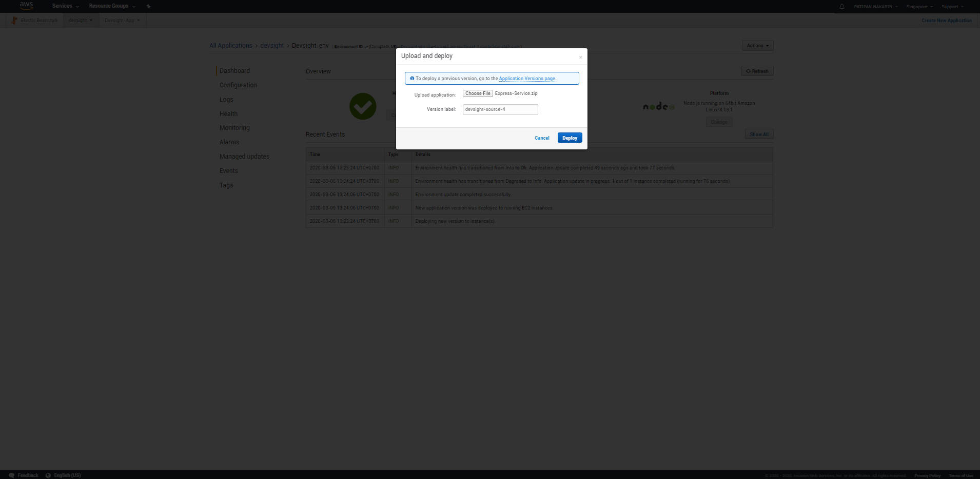980x479 pixels.
Task: Select the Elastic Beanstalk service icon
Action: (x=14, y=20)
